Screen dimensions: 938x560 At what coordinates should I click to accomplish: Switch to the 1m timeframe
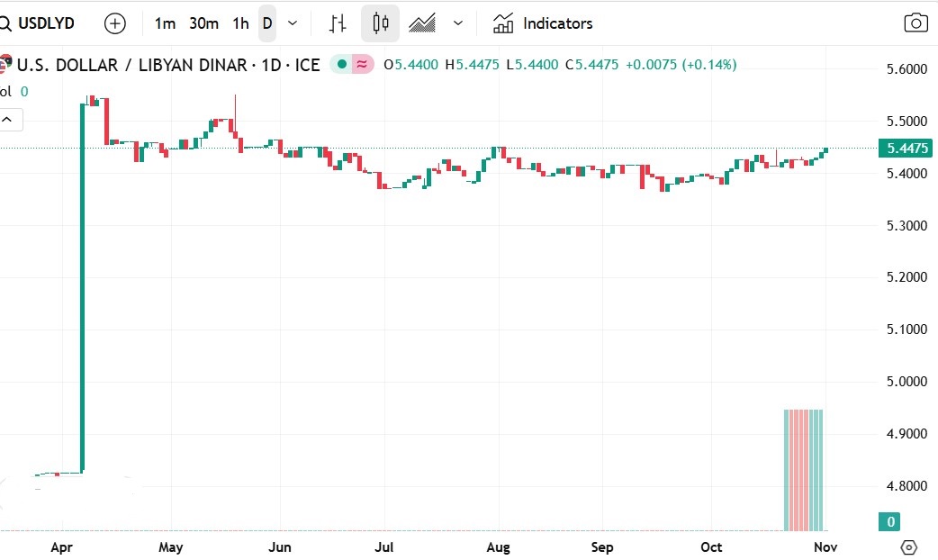click(x=165, y=23)
